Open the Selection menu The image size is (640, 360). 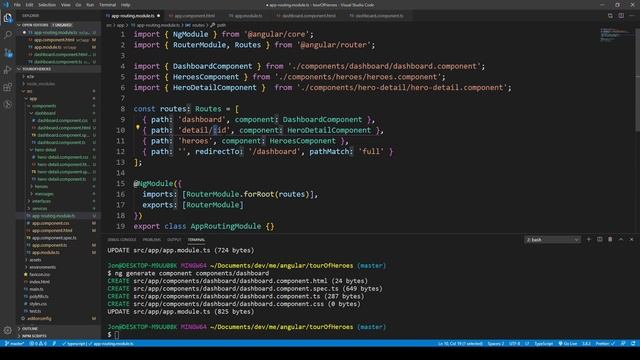(47, 5)
